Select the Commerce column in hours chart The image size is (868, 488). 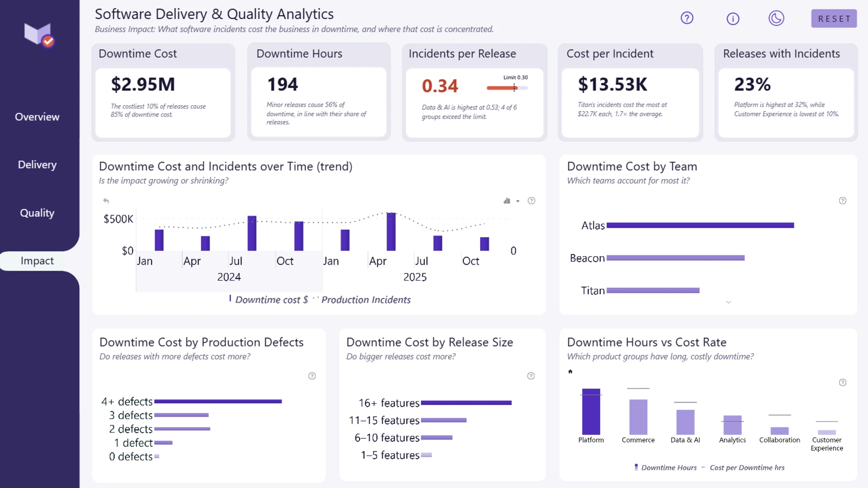(638, 417)
